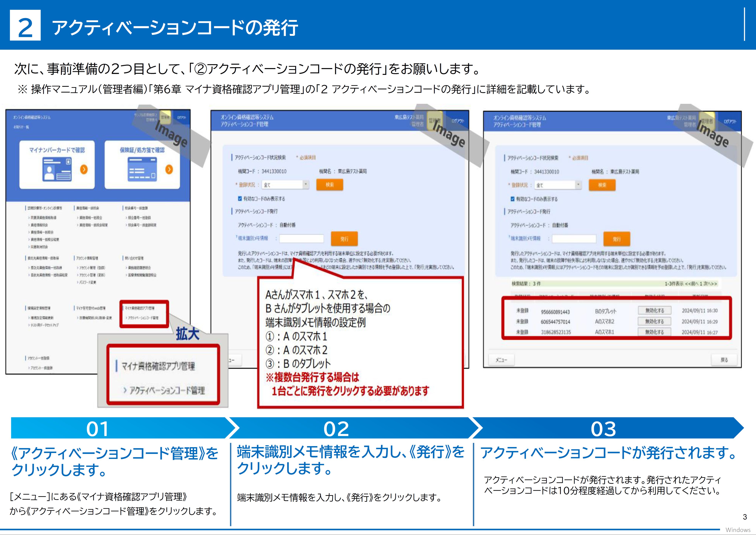Screen dimensions: 756x535
Task: Select activation code 606544757014
Action: [x=555, y=322]
